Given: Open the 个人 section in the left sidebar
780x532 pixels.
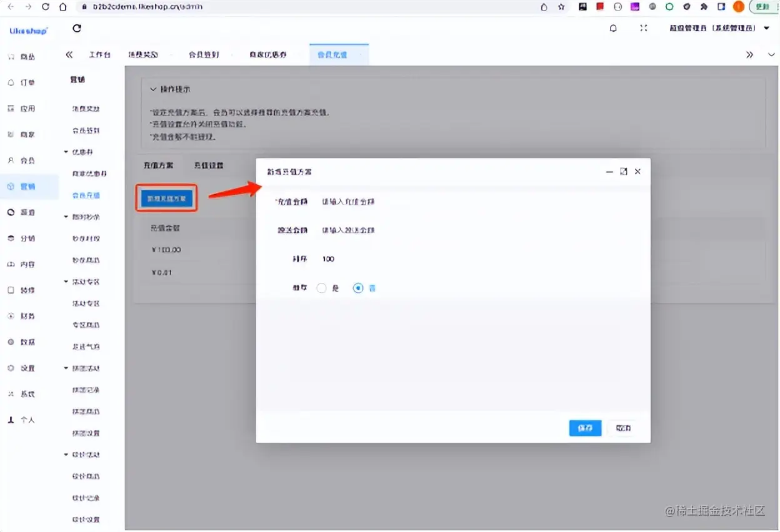Looking at the screenshot, I should click(22, 420).
